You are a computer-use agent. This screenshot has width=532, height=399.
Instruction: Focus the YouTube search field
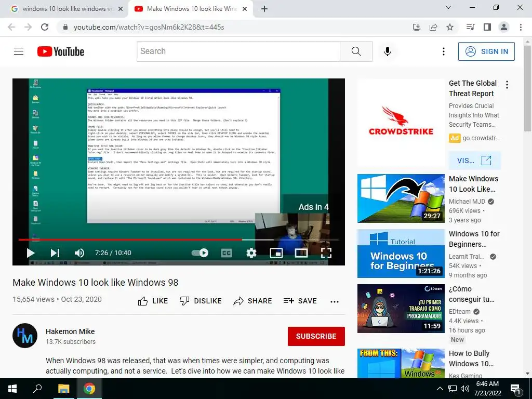pyautogui.click(x=238, y=51)
